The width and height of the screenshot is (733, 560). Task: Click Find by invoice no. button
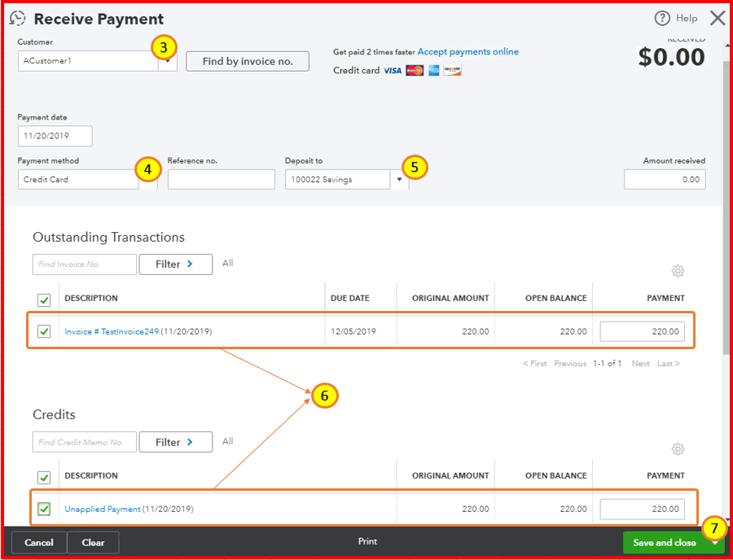tap(248, 61)
